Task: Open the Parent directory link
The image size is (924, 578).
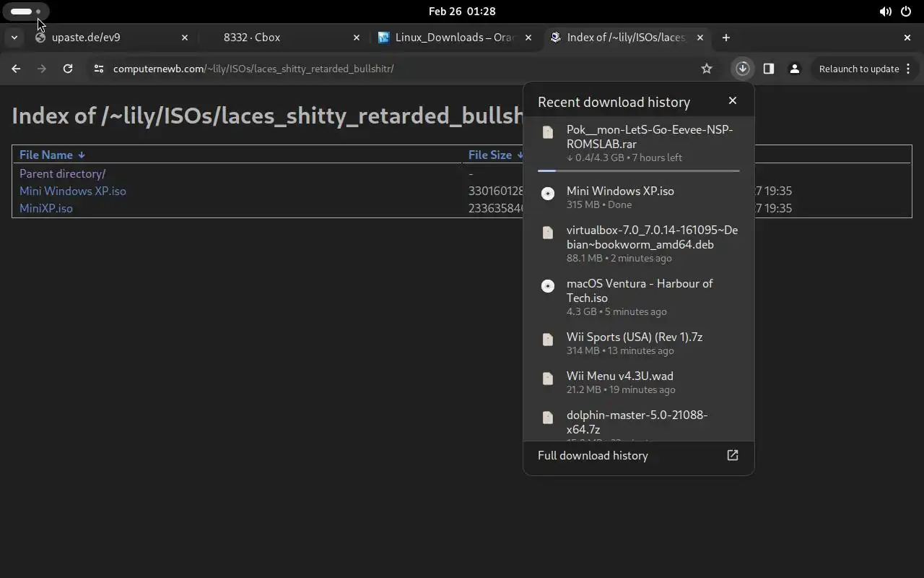Action: tap(62, 173)
